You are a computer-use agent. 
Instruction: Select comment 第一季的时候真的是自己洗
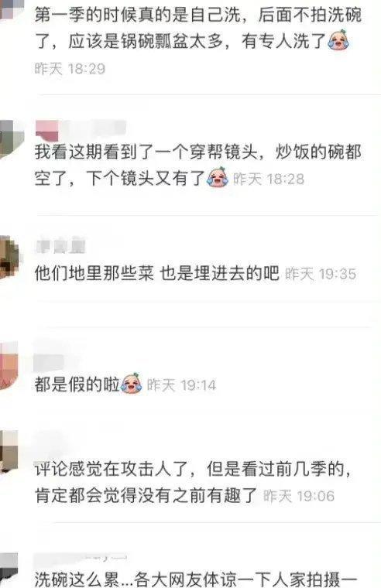coord(198,27)
